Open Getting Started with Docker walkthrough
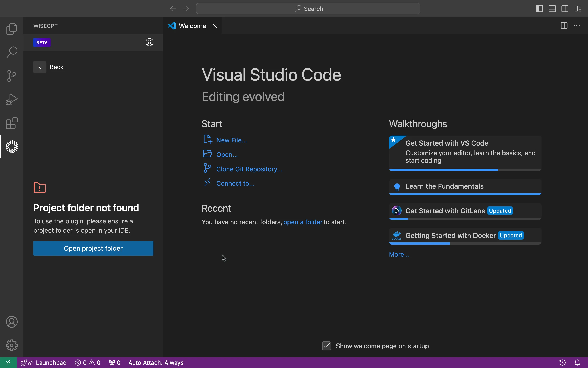This screenshot has height=368, width=588. tap(465, 236)
